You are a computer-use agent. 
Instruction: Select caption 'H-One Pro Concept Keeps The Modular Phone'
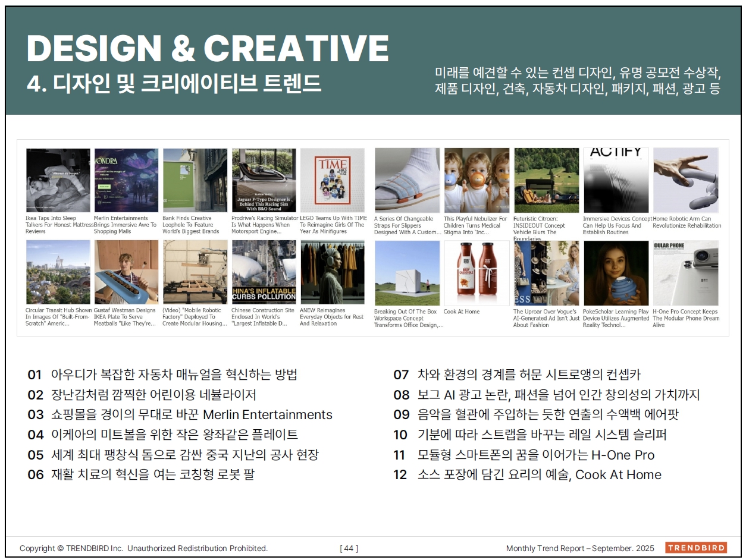[x=686, y=318]
